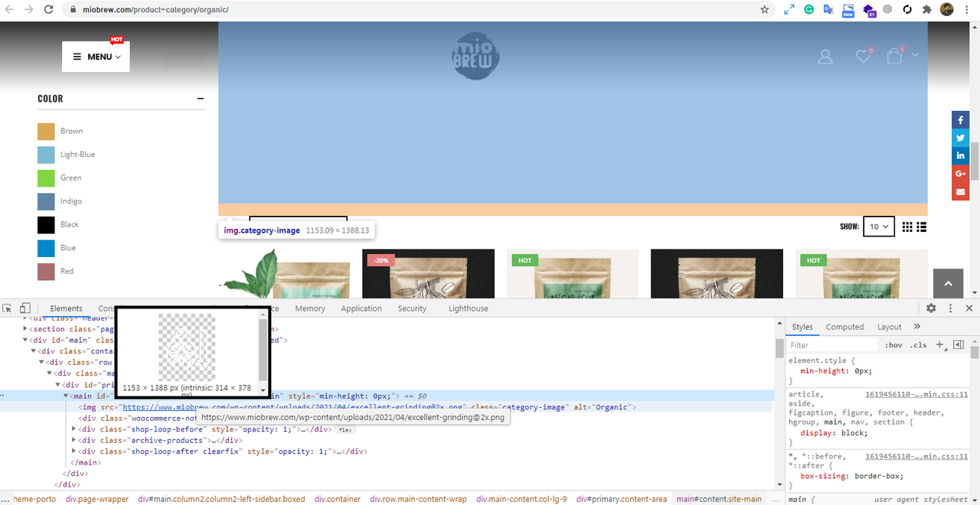This screenshot has width=980, height=505.
Task: Open the Google Translate extension
Action: click(x=828, y=10)
